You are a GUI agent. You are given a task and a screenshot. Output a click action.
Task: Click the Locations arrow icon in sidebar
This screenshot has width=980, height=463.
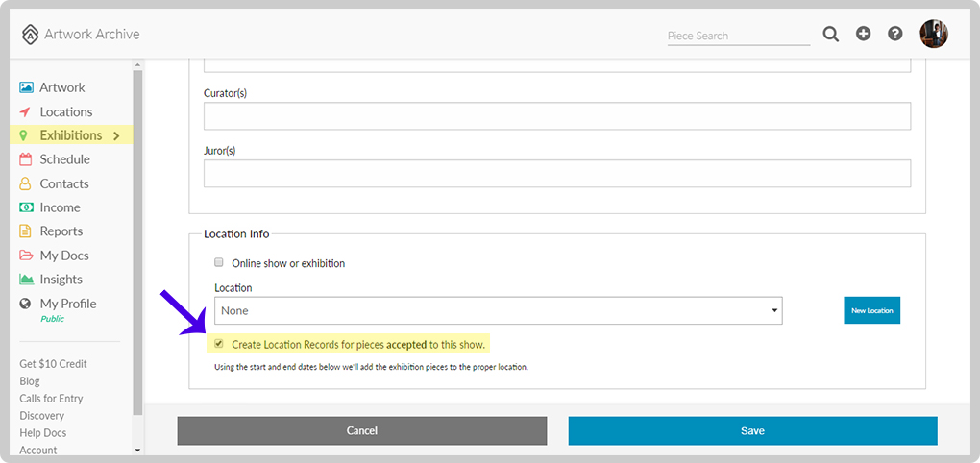click(x=25, y=111)
